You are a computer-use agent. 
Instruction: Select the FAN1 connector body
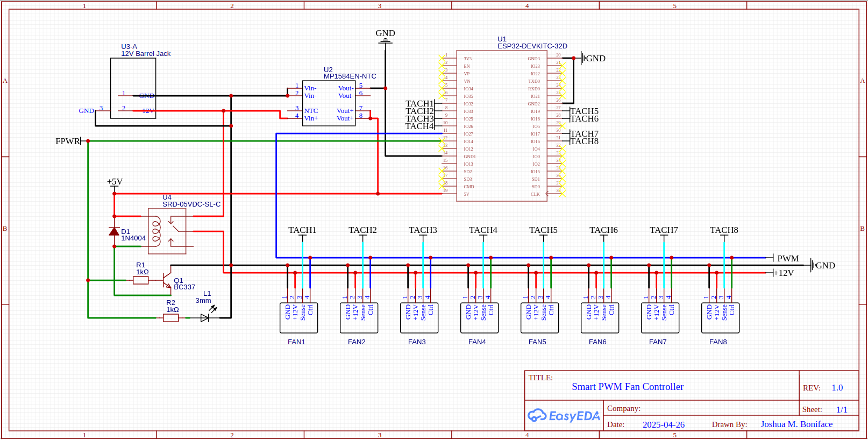(298, 318)
